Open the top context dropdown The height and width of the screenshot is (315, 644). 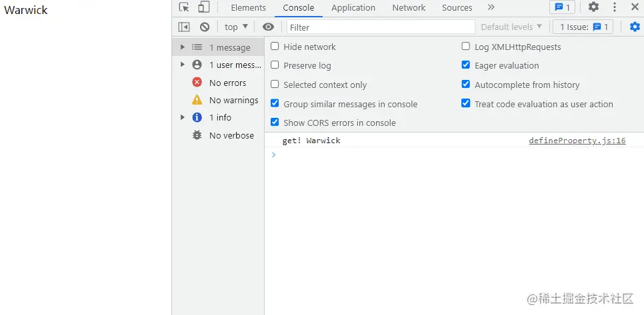tap(236, 27)
